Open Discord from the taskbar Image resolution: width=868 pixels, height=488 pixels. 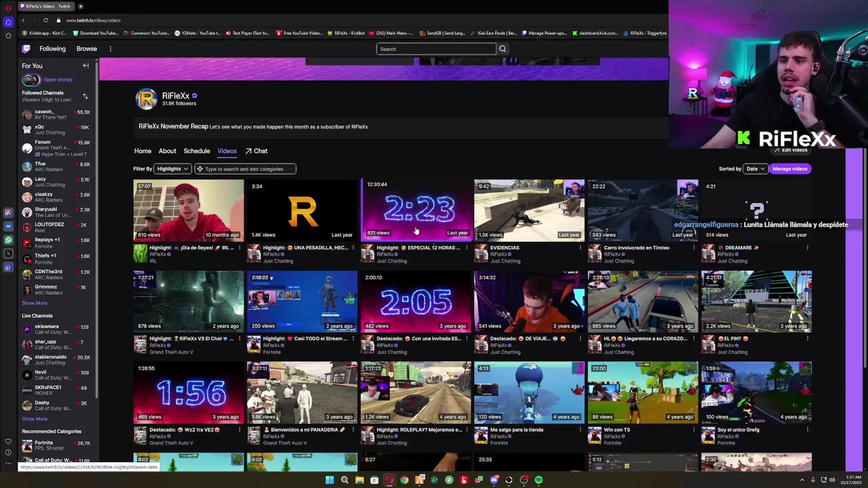(x=494, y=480)
